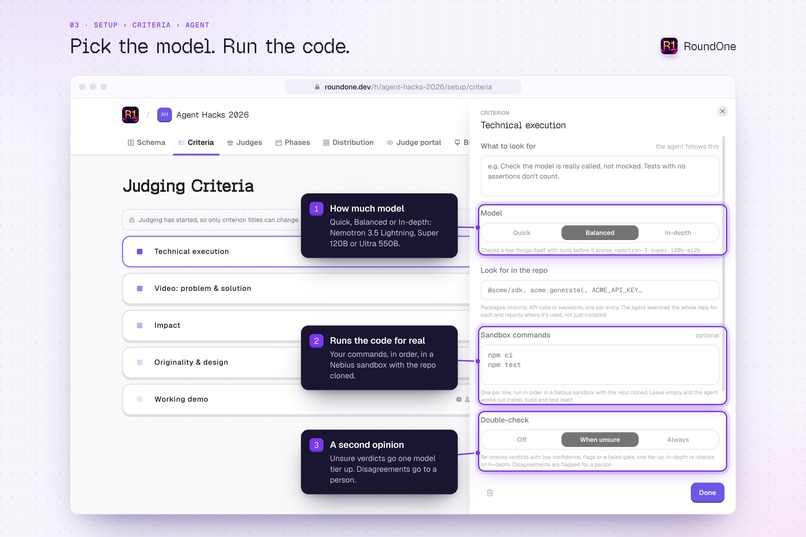The height and width of the screenshot is (537, 806).
Task: Click the 'optional' hint beside Sandbox commands
Action: [x=707, y=336]
